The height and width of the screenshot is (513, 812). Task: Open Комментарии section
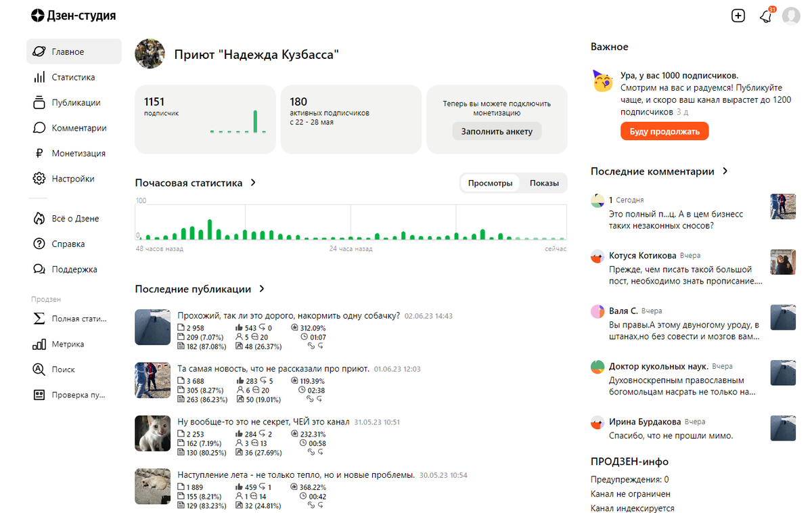tap(74, 128)
